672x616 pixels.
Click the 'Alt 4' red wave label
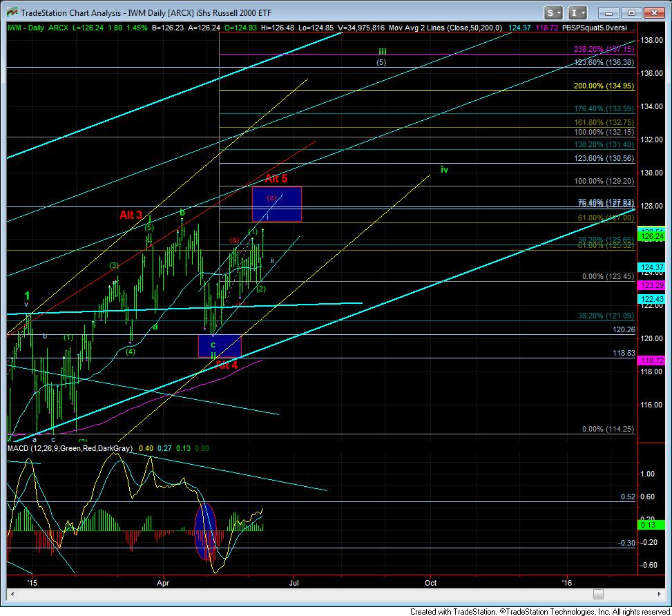[x=227, y=365]
